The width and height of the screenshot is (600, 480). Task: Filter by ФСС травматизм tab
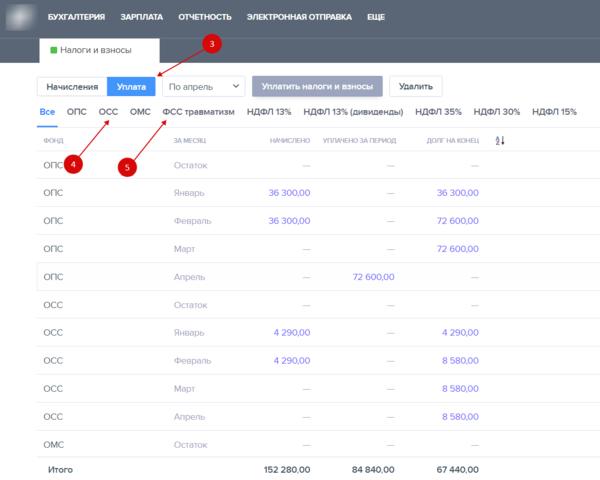pyautogui.click(x=198, y=112)
